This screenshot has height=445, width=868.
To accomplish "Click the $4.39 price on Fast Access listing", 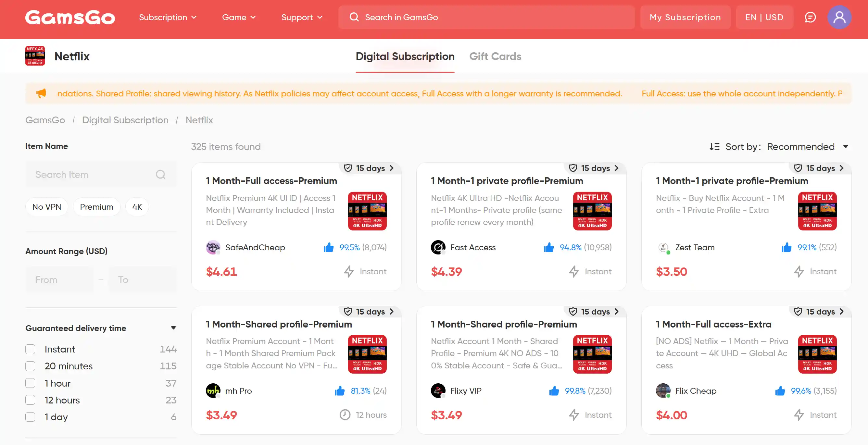I will tap(446, 272).
